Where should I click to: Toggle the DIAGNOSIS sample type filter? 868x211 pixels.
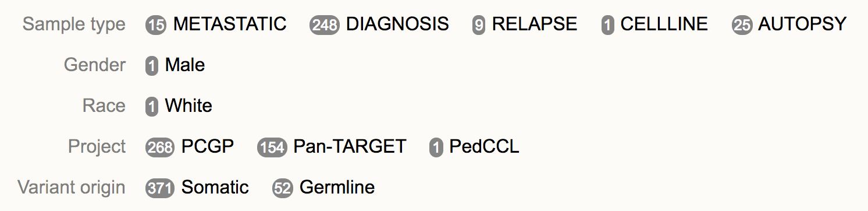click(397, 24)
